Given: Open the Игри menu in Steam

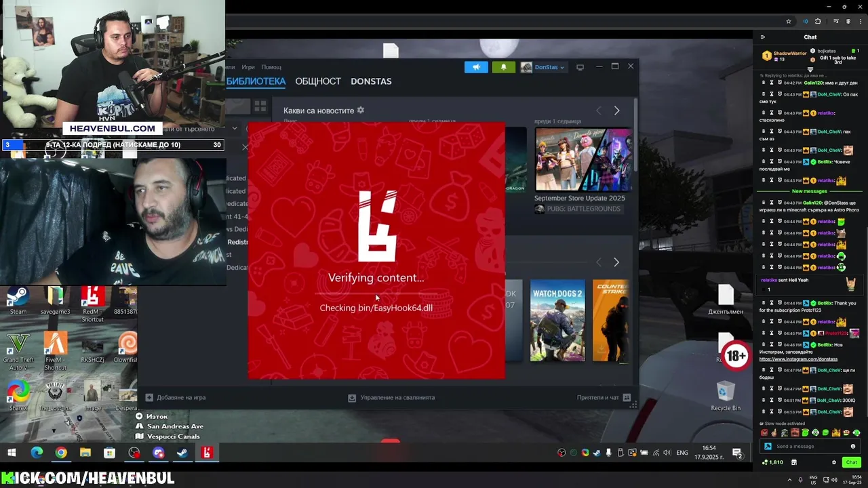Looking at the screenshot, I should pyautogui.click(x=248, y=67).
